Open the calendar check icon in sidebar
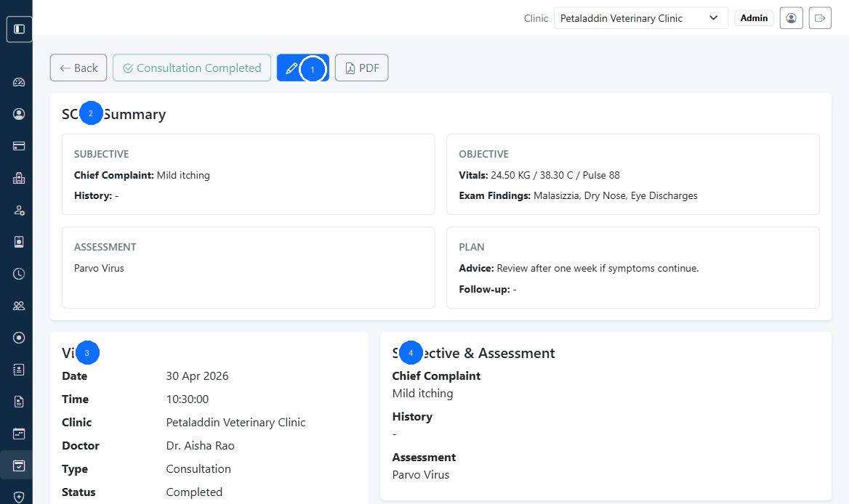Image resolution: width=849 pixels, height=504 pixels. [x=19, y=466]
